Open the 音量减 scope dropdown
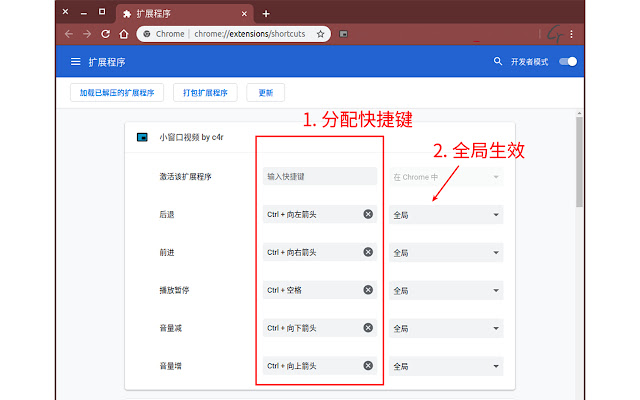Image resolution: width=640 pixels, height=400 pixels. point(446,328)
